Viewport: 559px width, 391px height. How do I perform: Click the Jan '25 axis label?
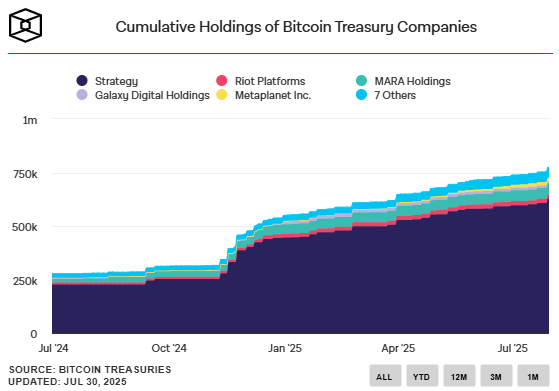pos(285,348)
